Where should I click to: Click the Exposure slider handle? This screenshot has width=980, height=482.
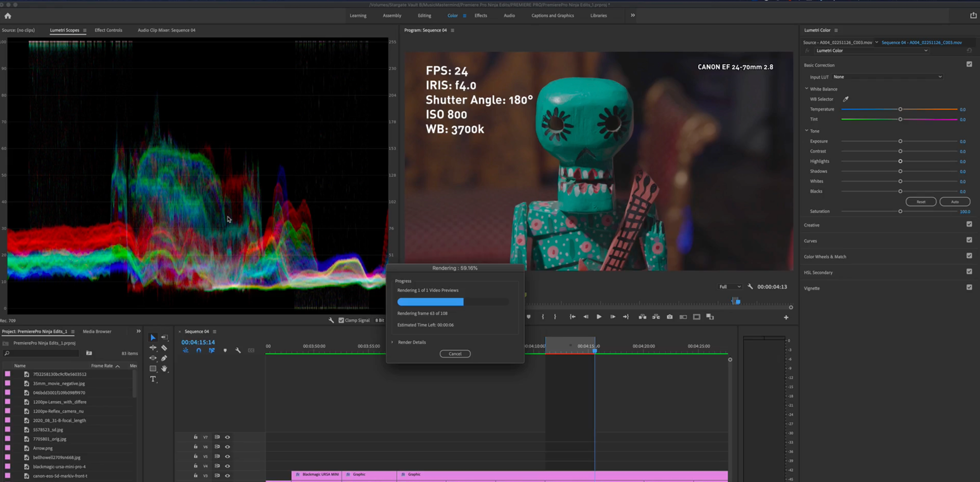point(900,141)
